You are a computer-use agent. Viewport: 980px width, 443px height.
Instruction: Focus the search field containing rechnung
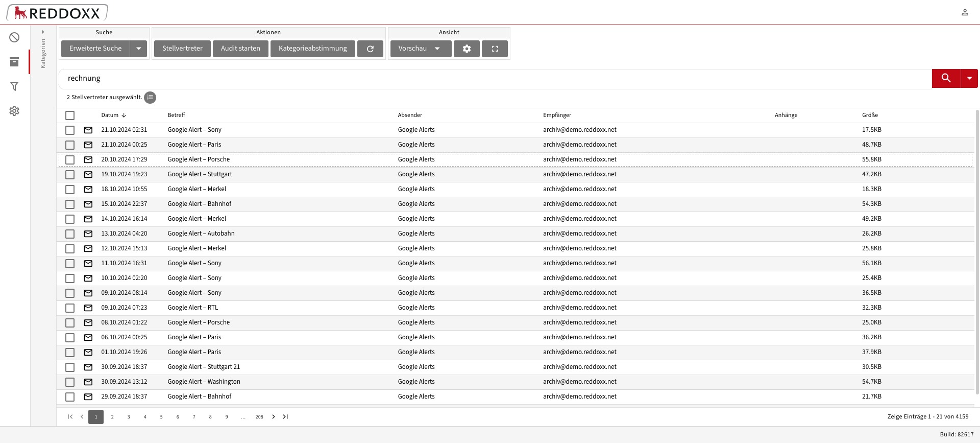(495, 78)
